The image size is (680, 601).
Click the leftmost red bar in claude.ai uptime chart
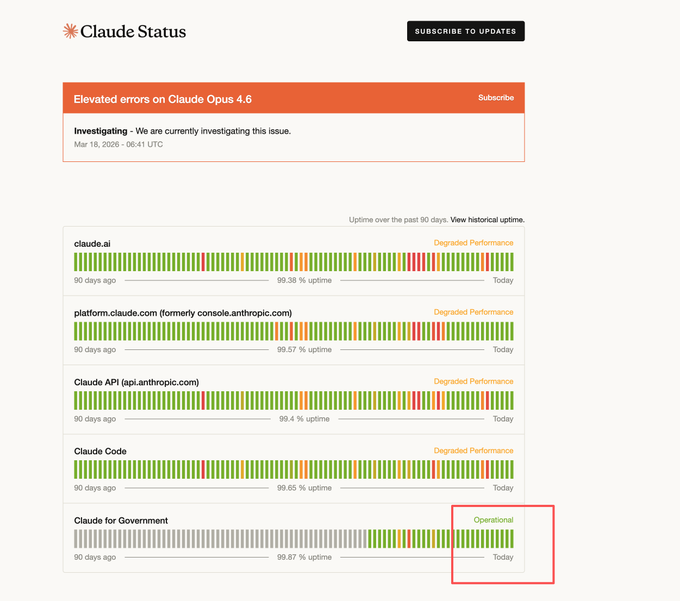[x=203, y=262]
